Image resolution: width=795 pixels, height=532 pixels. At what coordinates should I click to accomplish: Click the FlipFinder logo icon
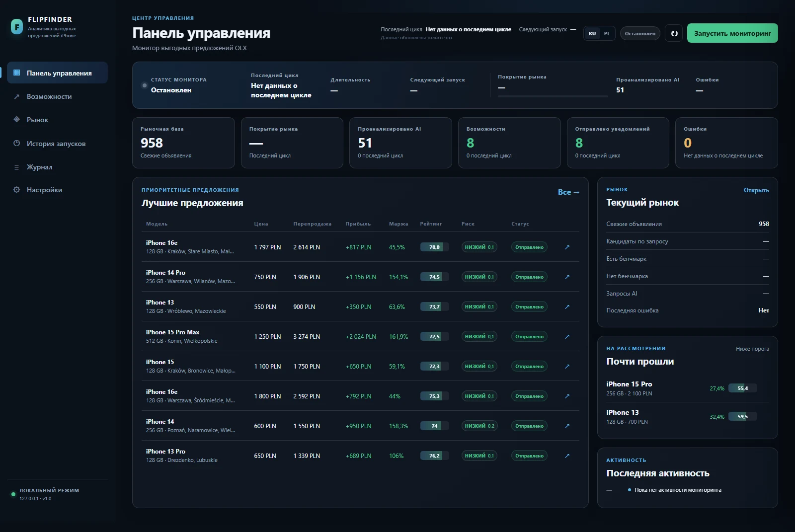[17, 27]
